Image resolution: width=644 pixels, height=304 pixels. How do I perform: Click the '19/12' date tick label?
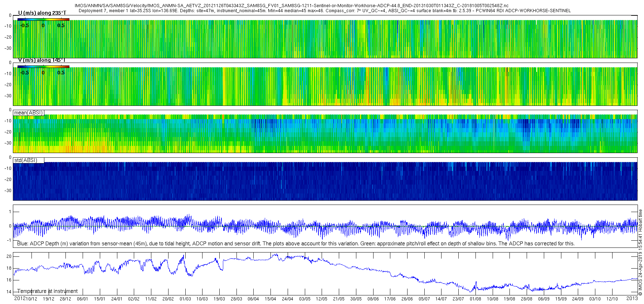tap(48, 299)
